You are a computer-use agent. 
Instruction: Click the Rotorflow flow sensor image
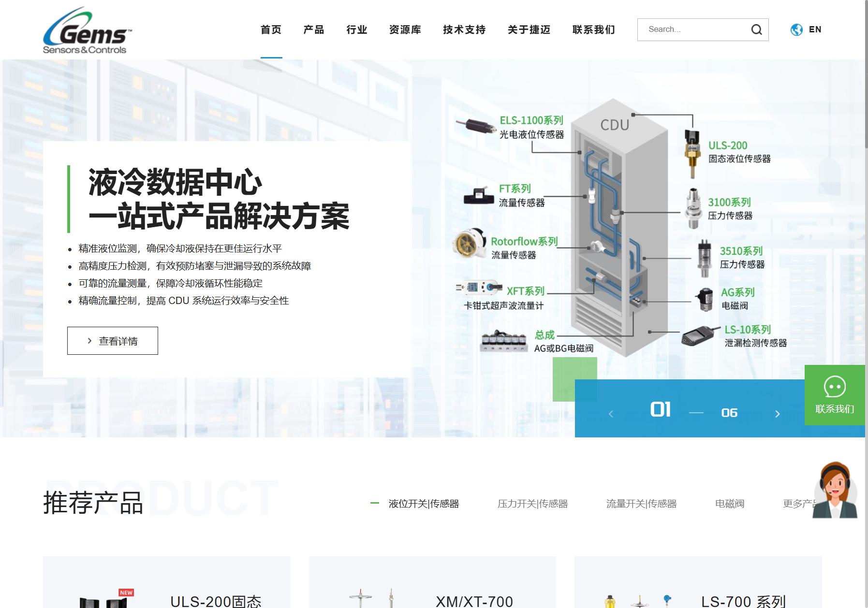point(470,242)
